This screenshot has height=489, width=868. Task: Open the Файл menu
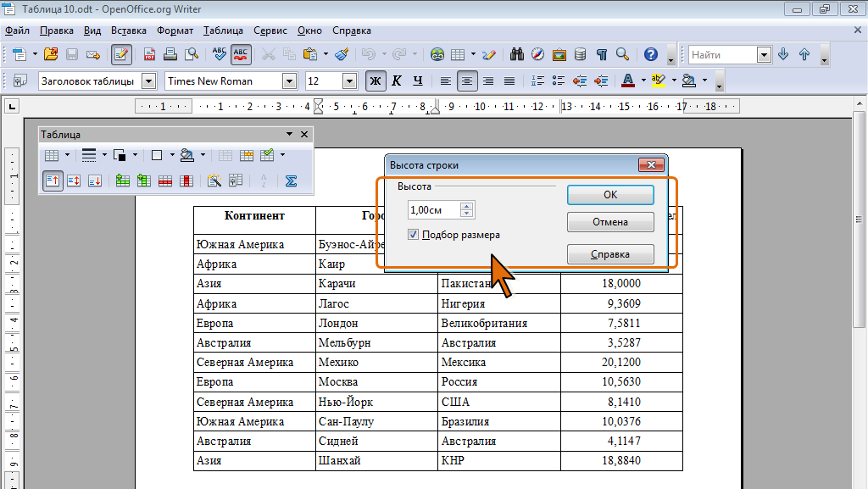point(17,31)
